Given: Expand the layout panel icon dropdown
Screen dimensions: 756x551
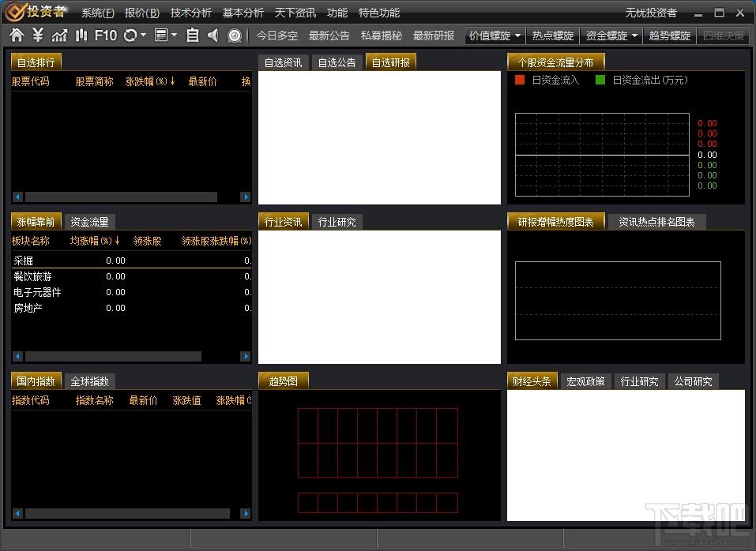Looking at the screenshot, I should coord(174,36).
